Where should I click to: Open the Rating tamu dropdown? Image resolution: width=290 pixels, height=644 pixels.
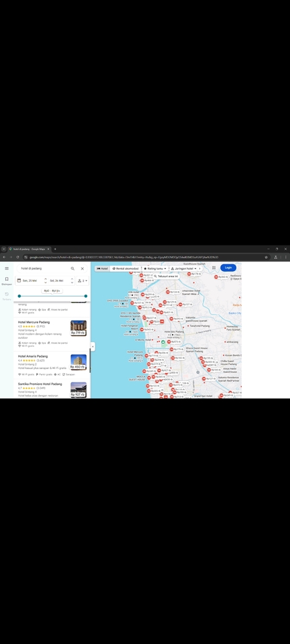tap(155, 268)
